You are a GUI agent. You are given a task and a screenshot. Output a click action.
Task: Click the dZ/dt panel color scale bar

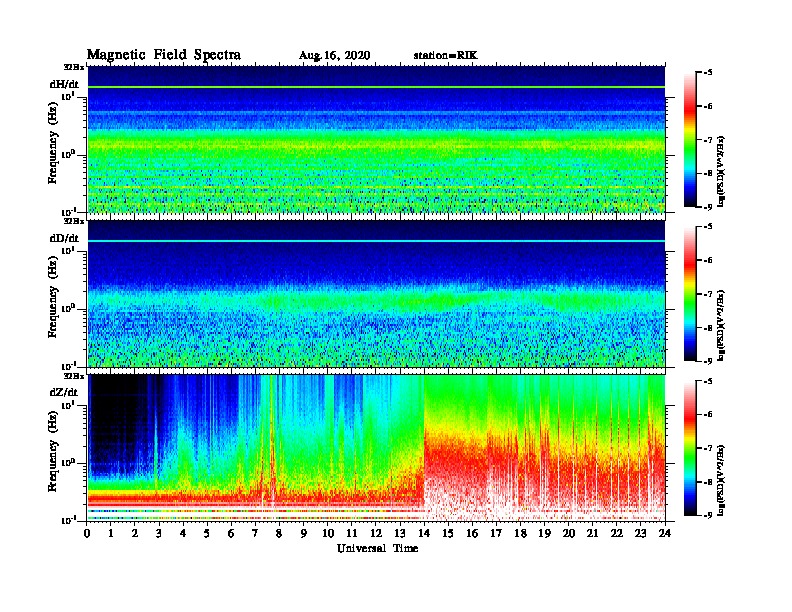tap(690, 448)
